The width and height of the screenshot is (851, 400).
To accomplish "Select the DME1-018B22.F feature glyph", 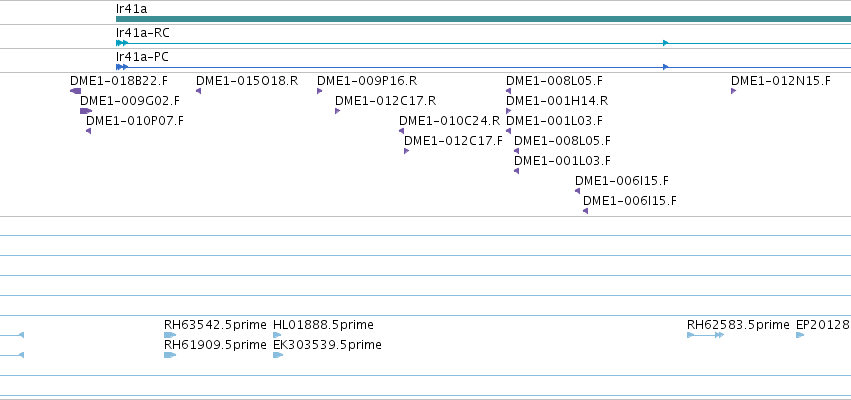I will click(x=75, y=91).
